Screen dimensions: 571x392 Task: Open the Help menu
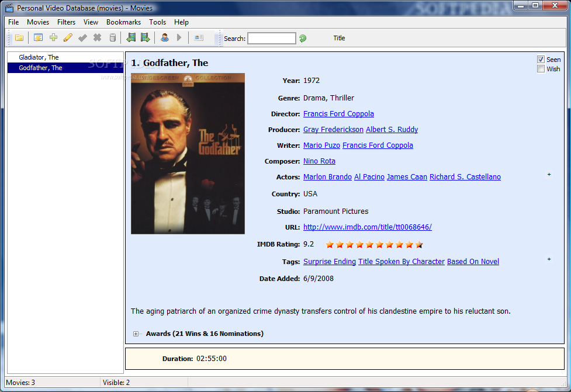click(181, 22)
